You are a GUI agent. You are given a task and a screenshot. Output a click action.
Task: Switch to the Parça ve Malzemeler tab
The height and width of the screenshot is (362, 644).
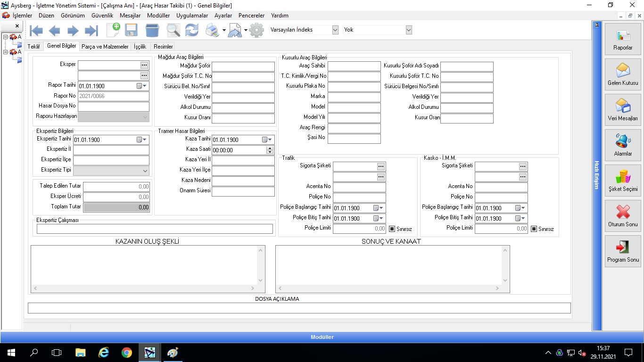(105, 47)
